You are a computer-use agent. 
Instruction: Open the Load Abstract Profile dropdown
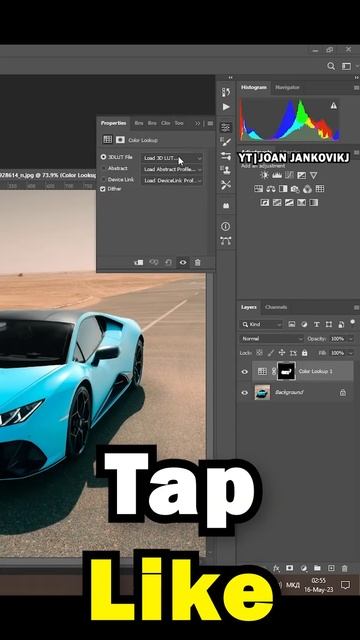pyautogui.click(x=172, y=169)
